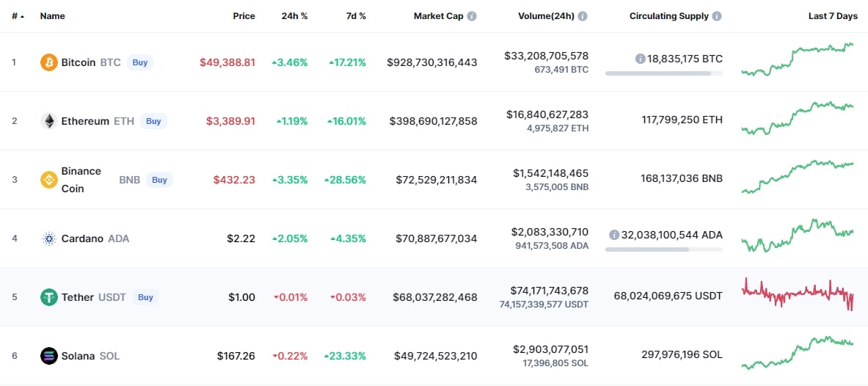
Task: Click Bitcoin volume $33,208,705,578
Action: [547, 55]
